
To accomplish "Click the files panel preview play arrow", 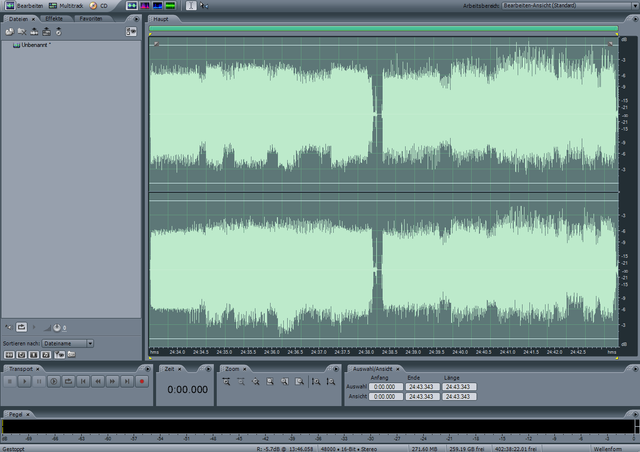I will [x=34, y=327].
